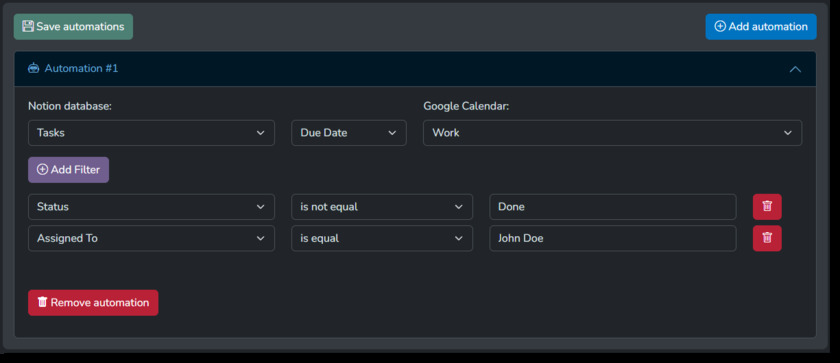This screenshot has width=840, height=363.
Task: Click the Done filter value field
Action: 612,207
